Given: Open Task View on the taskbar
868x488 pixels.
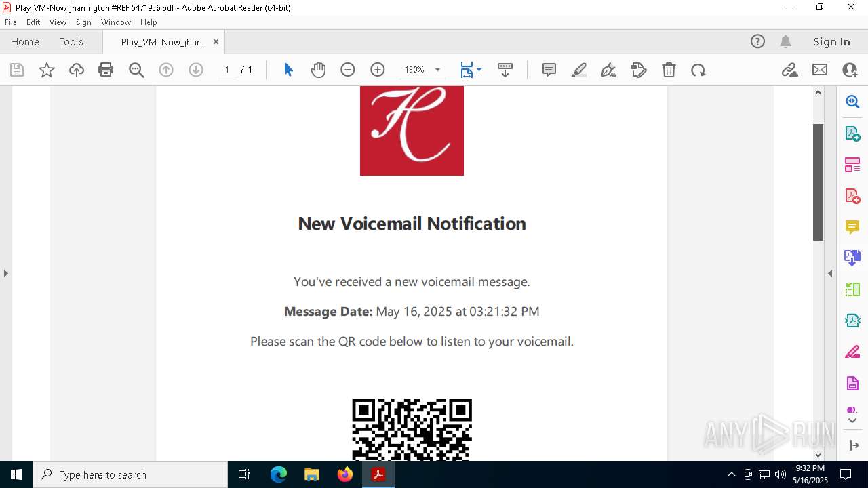Looking at the screenshot, I should coord(245,474).
